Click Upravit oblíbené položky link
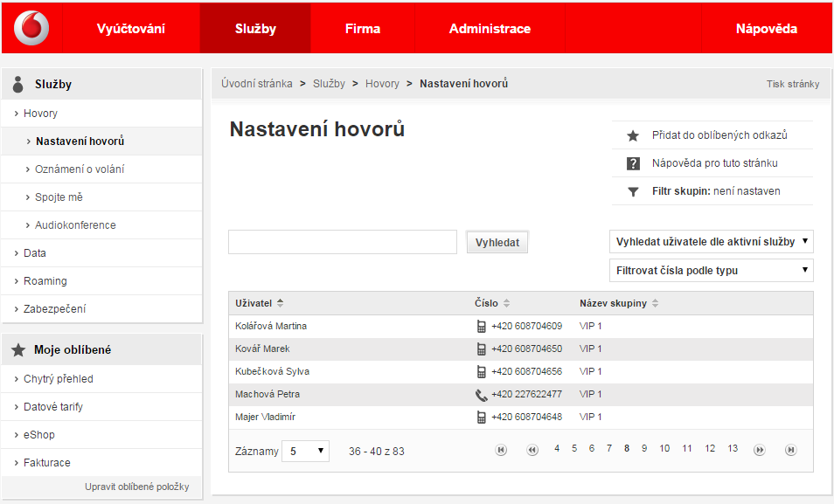 (x=136, y=487)
